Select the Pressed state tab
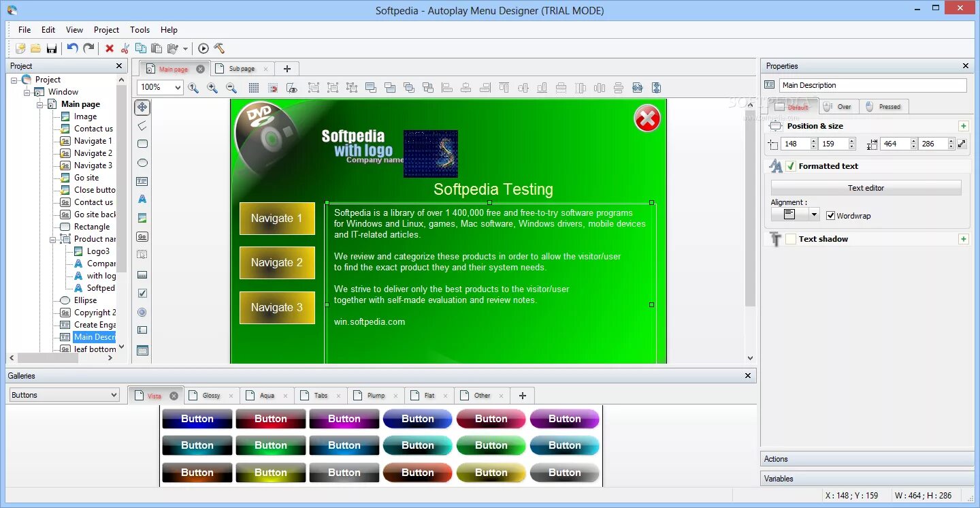Viewport: 980px width, 508px height. pos(883,107)
